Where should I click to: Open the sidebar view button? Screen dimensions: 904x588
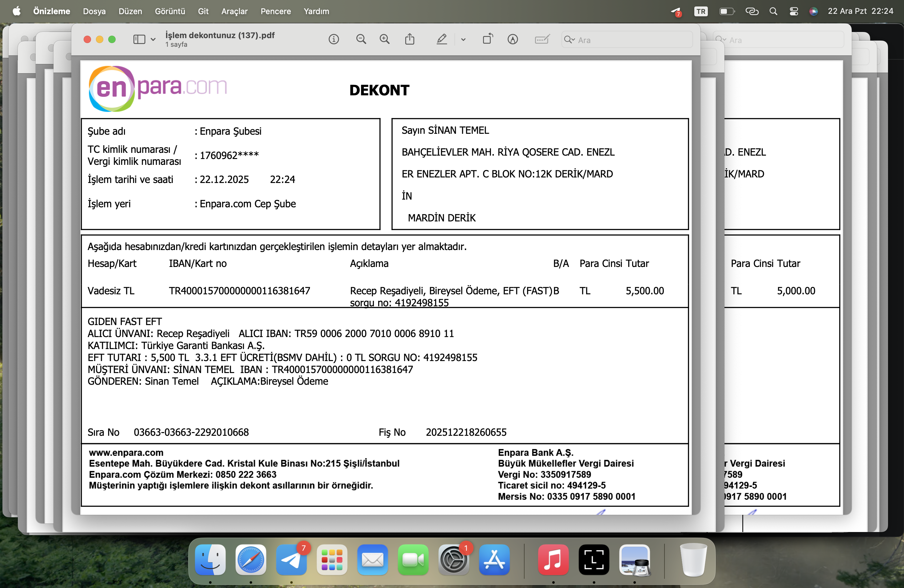click(139, 39)
